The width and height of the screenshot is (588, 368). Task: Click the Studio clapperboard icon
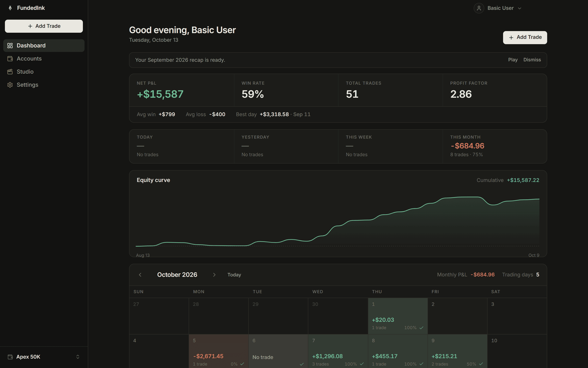click(10, 72)
